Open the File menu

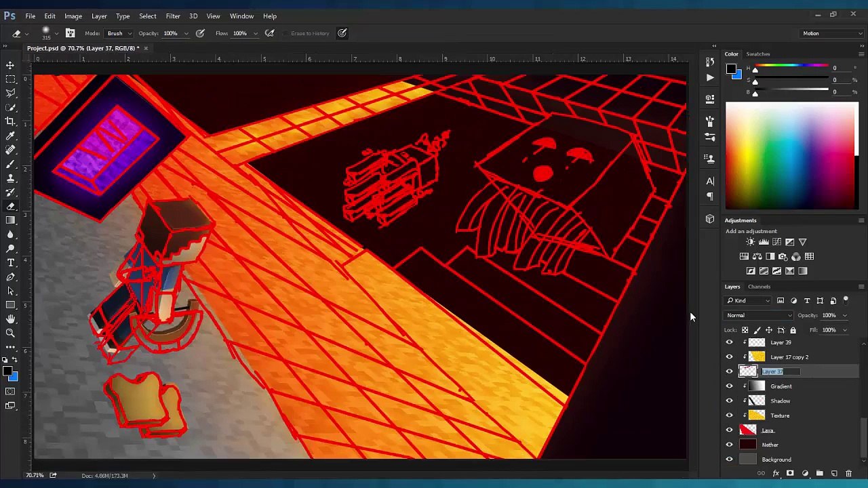31,16
